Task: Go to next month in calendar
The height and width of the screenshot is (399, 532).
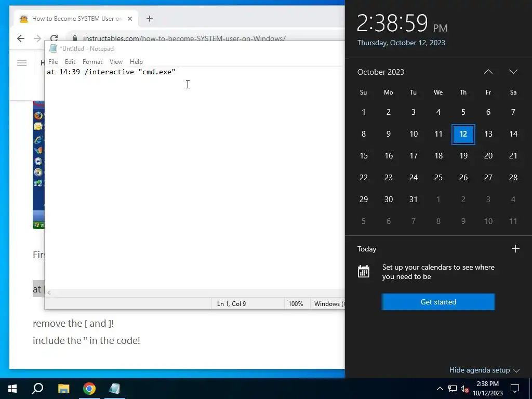Action: 513,72
